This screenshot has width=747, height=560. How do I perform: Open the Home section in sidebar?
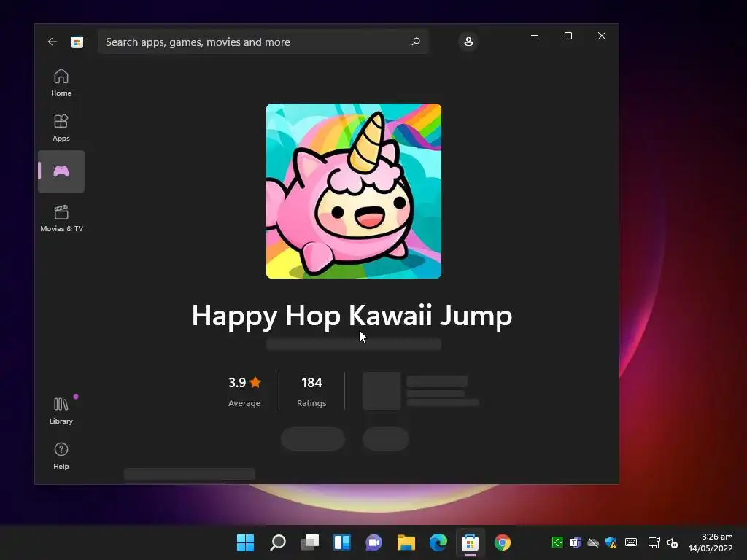(x=61, y=82)
